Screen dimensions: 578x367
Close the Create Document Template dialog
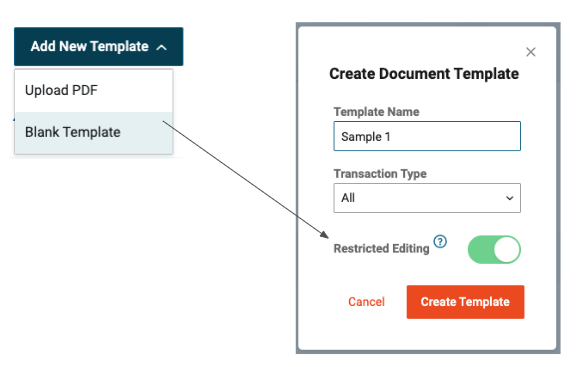530,52
